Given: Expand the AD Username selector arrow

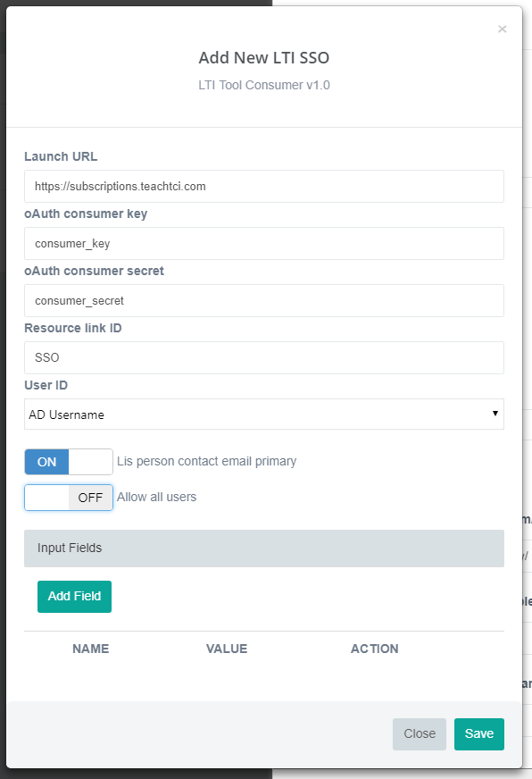Looking at the screenshot, I should tap(496, 414).
